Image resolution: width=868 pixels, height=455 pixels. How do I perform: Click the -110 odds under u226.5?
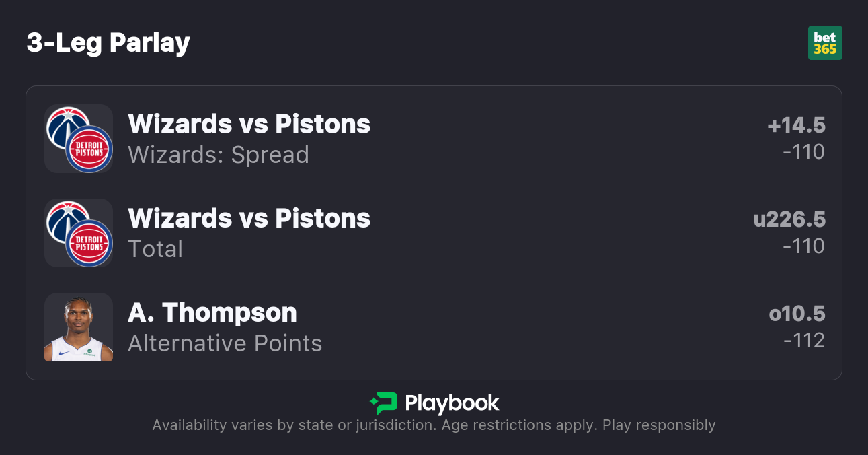coord(803,246)
